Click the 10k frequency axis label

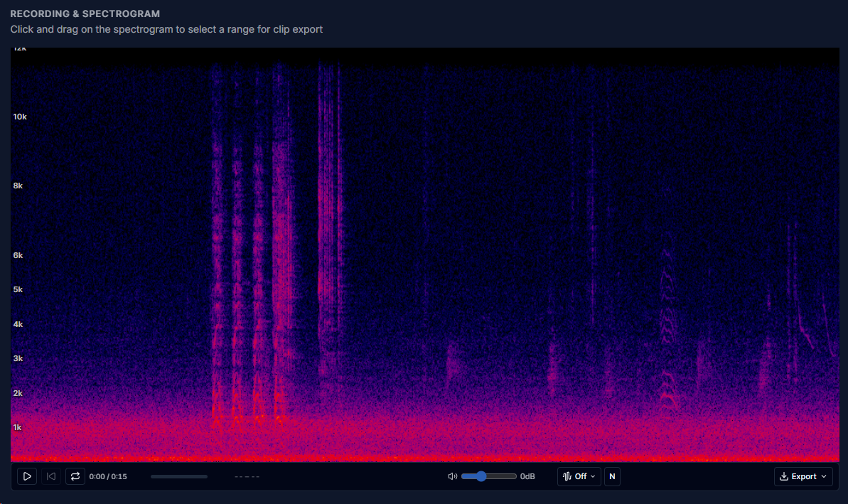[x=20, y=117]
